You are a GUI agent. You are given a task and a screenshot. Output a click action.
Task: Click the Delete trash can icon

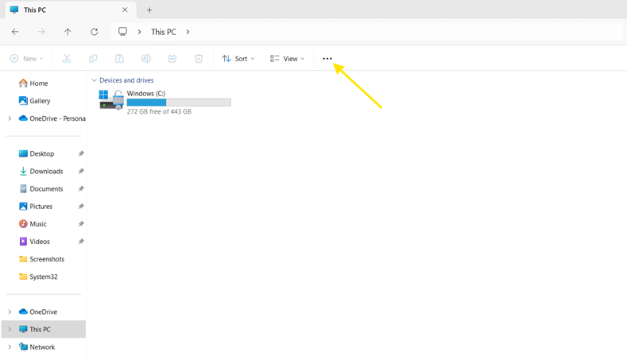199,59
